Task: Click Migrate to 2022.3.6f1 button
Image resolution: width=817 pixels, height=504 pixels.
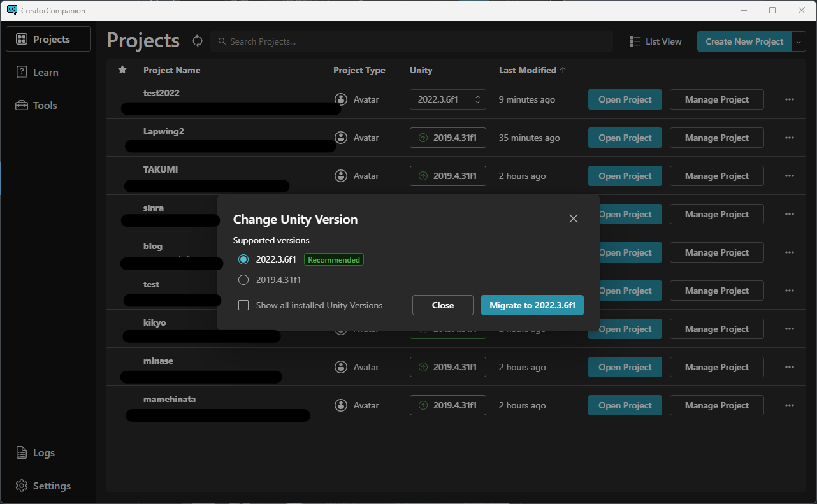Action: pyautogui.click(x=532, y=305)
